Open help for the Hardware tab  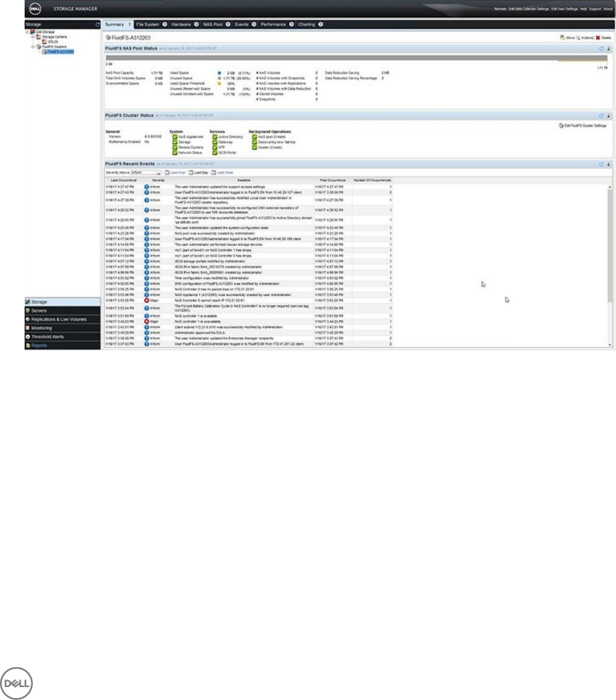(196, 25)
